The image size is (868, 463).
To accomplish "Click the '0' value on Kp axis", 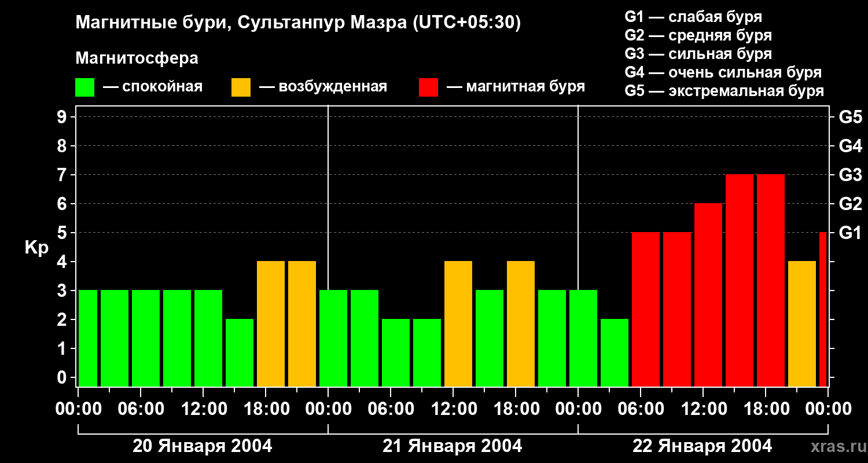I will pos(62,377).
